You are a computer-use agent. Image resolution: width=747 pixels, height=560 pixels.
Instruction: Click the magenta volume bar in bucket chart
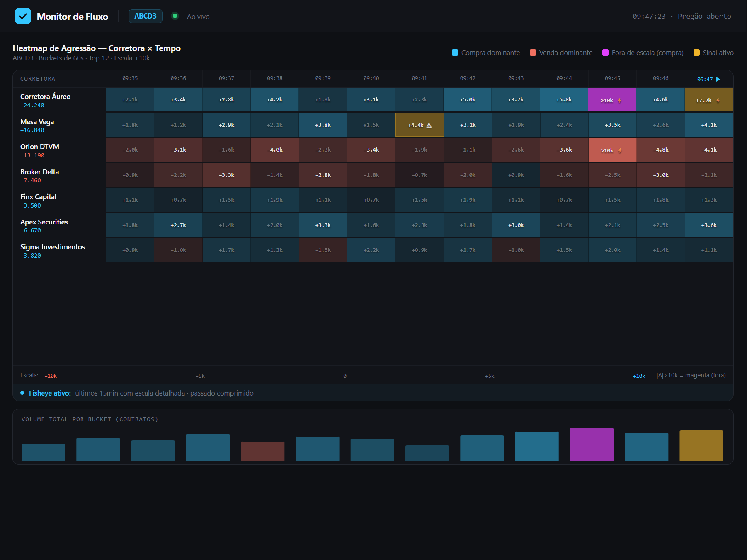(x=592, y=444)
